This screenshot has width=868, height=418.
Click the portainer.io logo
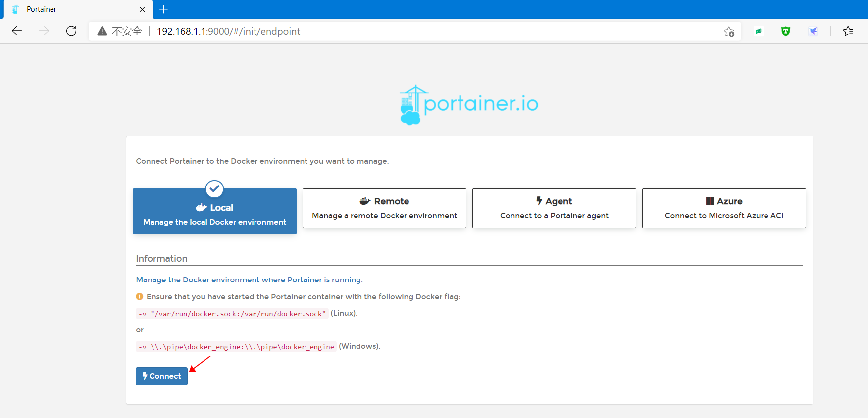[x=469, y=104]
